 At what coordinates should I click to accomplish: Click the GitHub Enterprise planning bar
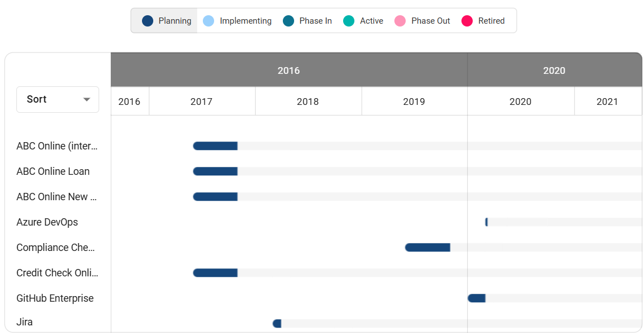[x=477, y=298]
